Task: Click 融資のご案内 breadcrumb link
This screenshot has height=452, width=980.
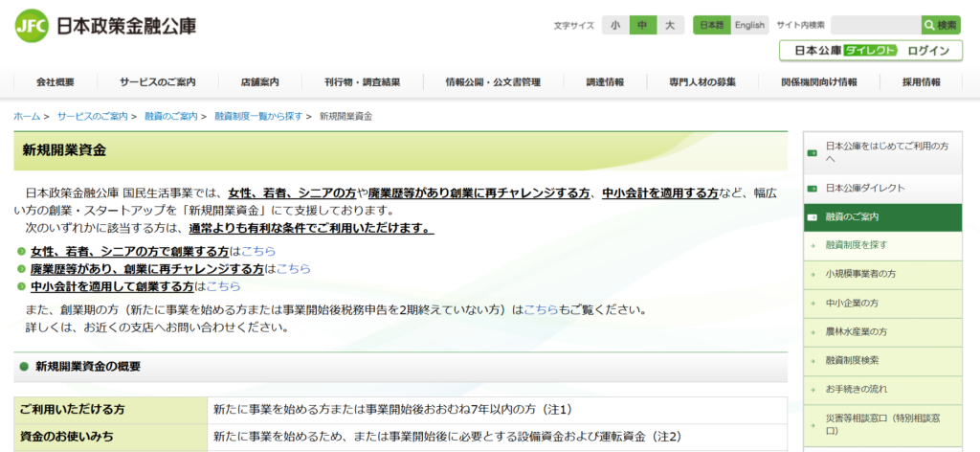Action: coord(171,116)
